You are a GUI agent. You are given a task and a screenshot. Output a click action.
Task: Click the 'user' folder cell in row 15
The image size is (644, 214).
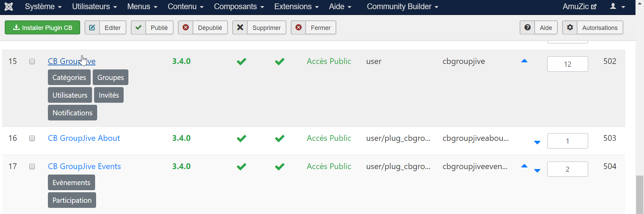pyautogui.click(x=374, y=62)
